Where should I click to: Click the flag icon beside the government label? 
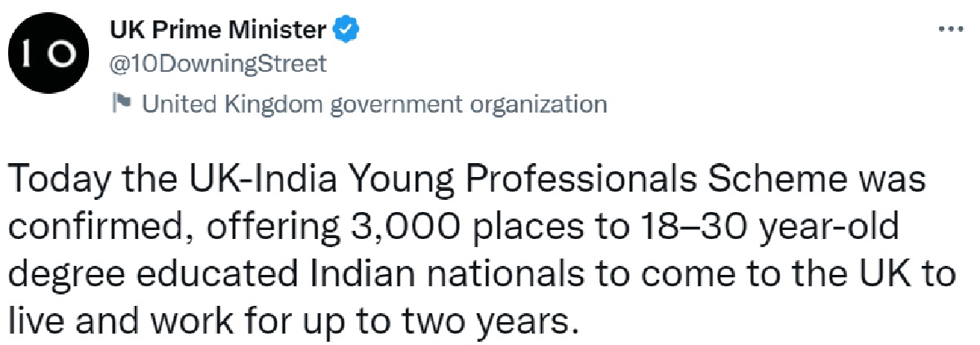click(x=122, y=104)
